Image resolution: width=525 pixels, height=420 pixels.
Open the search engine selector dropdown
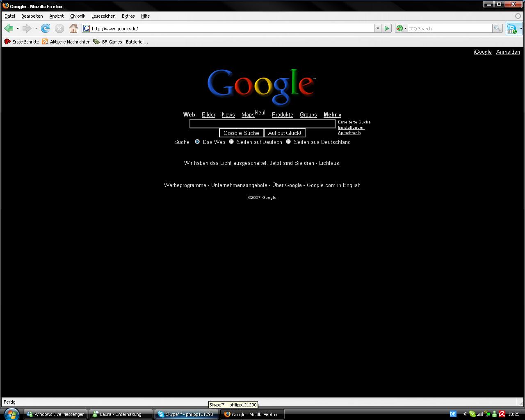401,28
